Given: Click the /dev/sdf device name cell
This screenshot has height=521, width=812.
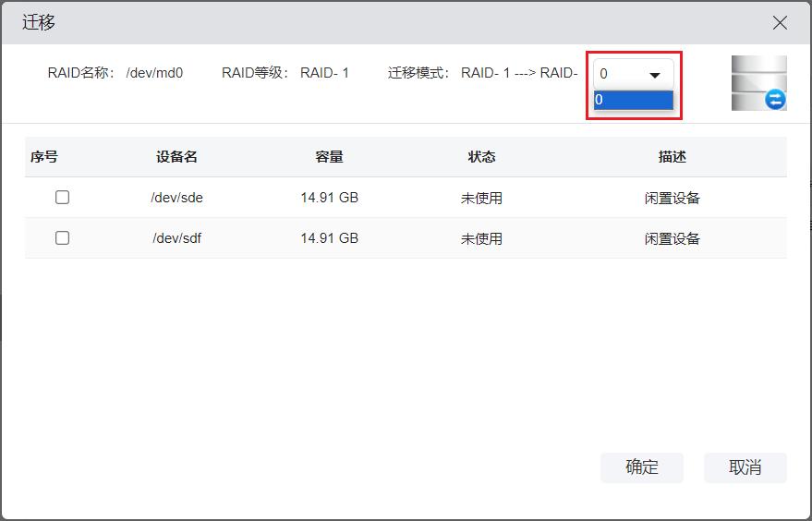Looking at the screenshot, I should pyautogui.click(x=176, y=238).
